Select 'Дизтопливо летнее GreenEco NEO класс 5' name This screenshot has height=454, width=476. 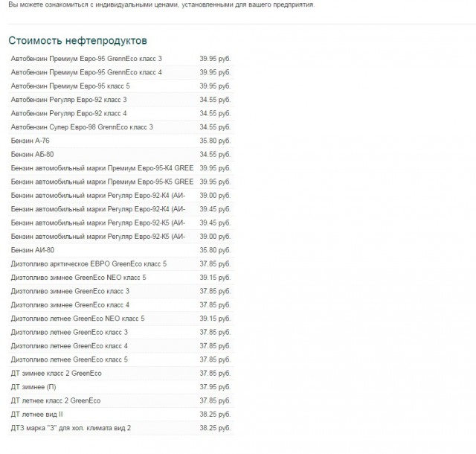[x=77, y=319]
